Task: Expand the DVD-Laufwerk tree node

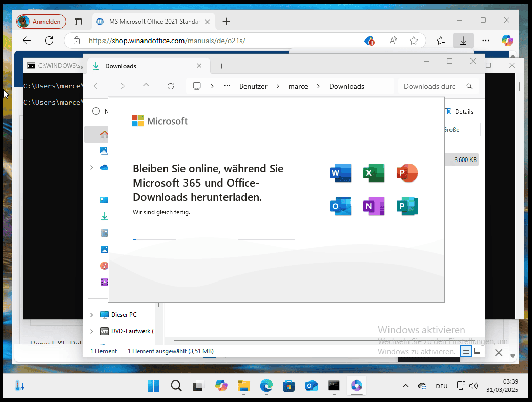Action: [92, 331]
